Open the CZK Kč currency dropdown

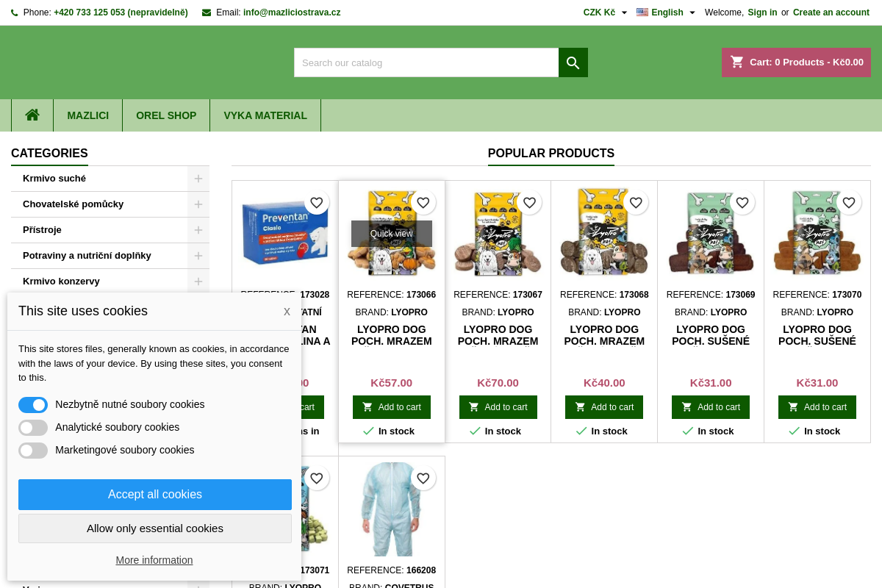coord(605,12)
